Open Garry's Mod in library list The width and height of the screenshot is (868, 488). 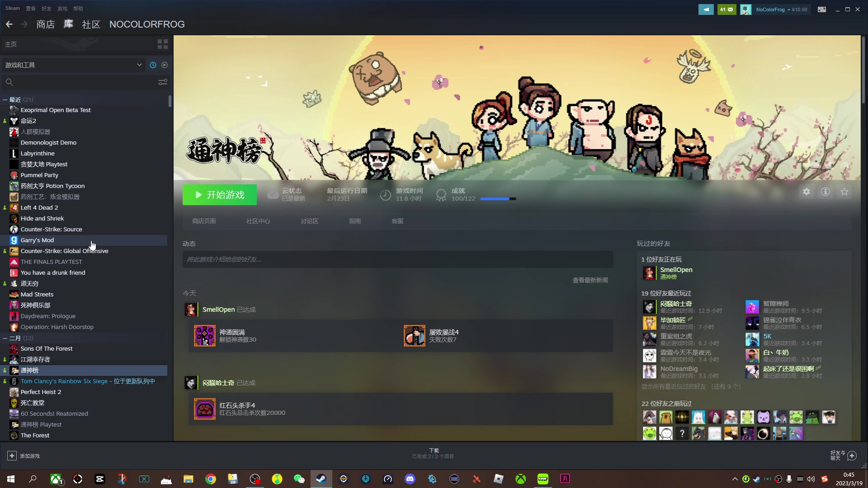(x=84, y=240)
